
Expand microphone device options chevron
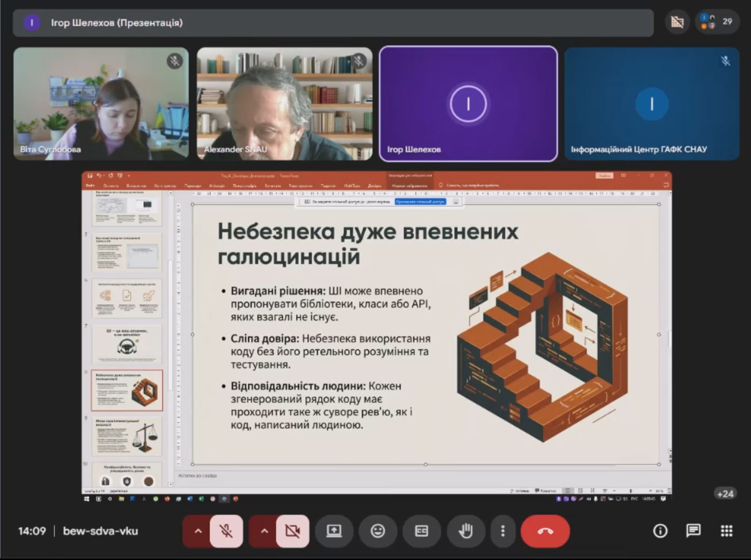(x=198, y=531)
